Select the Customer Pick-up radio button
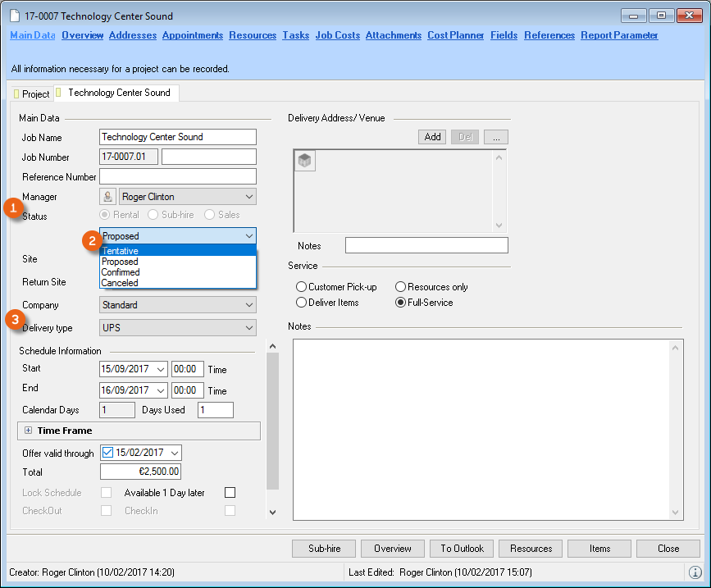The height and width of the screenshot is (588, 711). coord(301,287)
